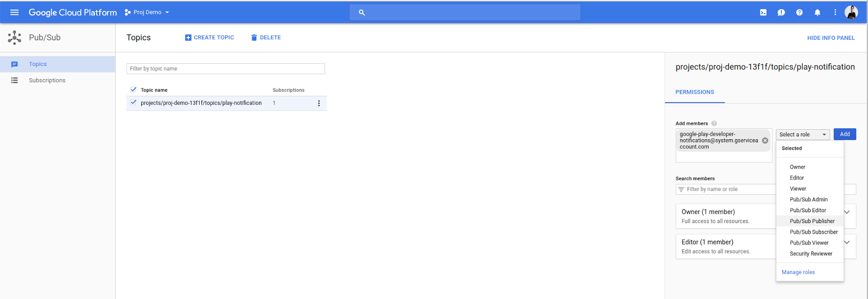Click the Add members help icon

point(714,123)
